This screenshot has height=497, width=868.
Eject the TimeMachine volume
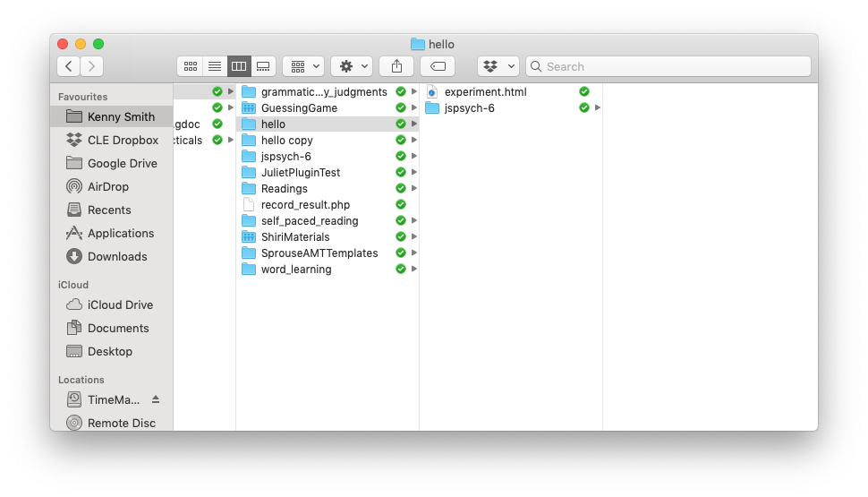[156, 399]
